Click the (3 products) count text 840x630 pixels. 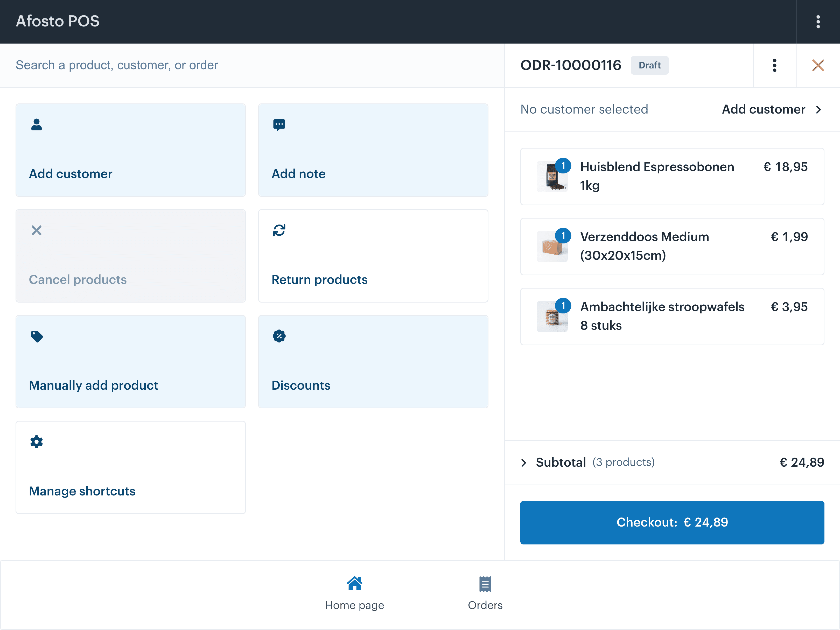click(624, 462)
